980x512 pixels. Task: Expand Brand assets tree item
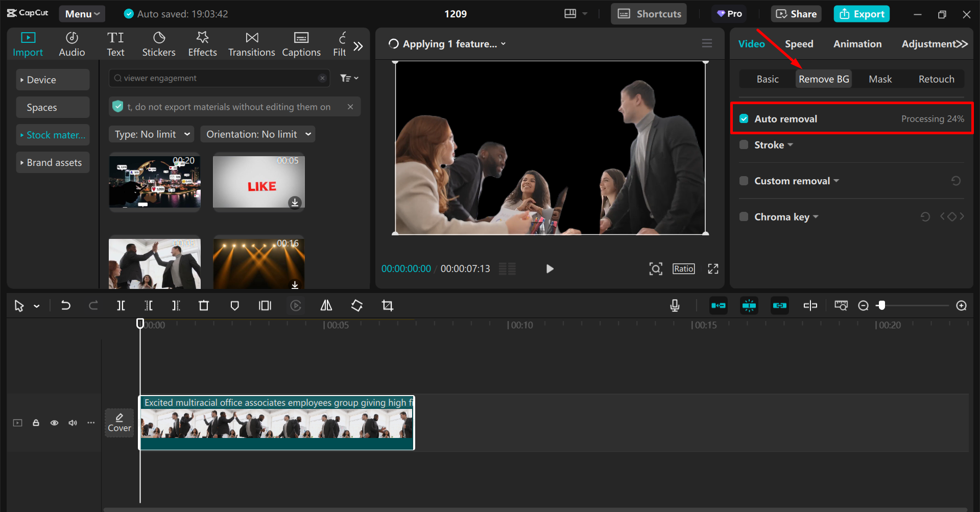[x=53, y=162]
